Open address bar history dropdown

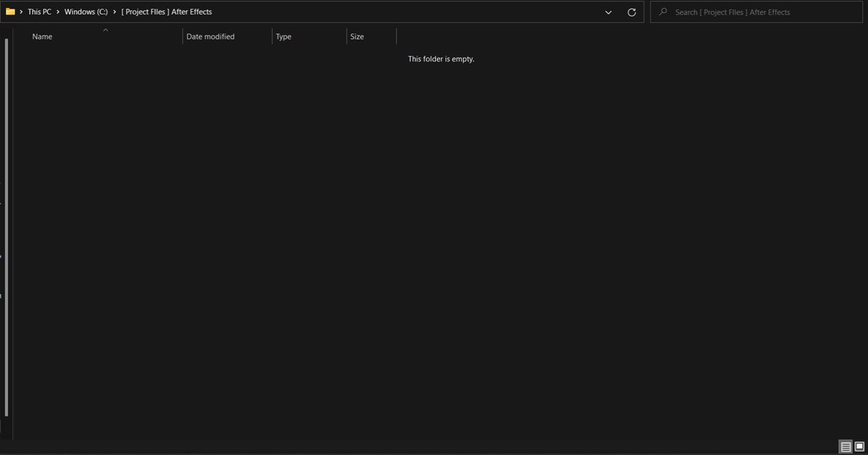pyautogui.click(x=608, y=12)
